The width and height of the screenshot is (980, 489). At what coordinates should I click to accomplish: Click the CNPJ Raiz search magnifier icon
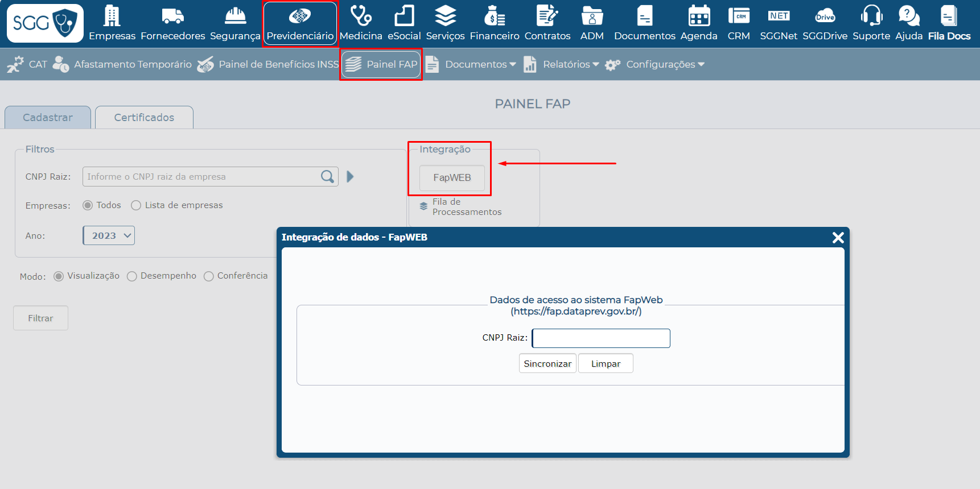pos(327,176)
